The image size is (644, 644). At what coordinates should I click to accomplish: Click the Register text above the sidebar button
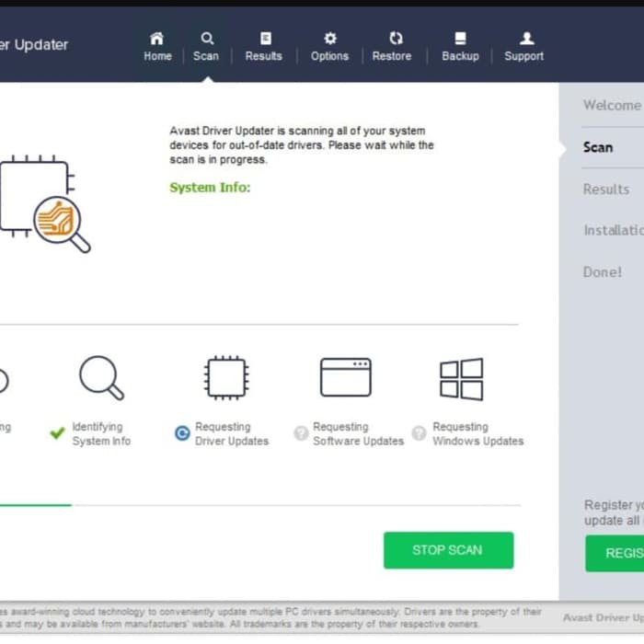[614, 512]
